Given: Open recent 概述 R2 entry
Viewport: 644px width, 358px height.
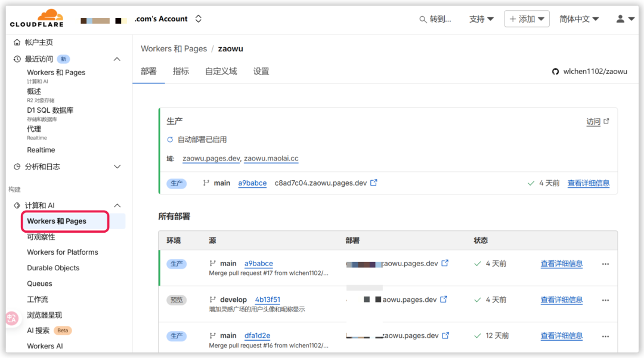Looking at the screenshot, I should pos(34,91).
